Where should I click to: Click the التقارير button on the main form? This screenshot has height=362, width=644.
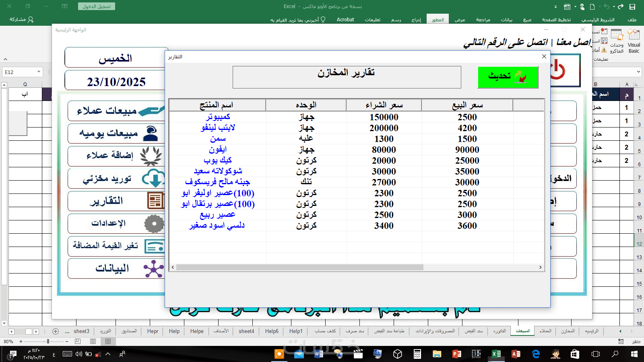[117, 201]
